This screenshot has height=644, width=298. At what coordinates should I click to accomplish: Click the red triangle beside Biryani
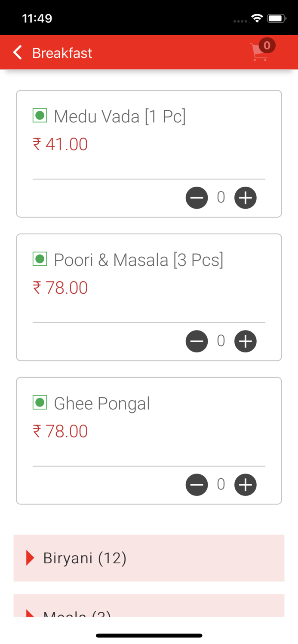(x=30, y=558)
